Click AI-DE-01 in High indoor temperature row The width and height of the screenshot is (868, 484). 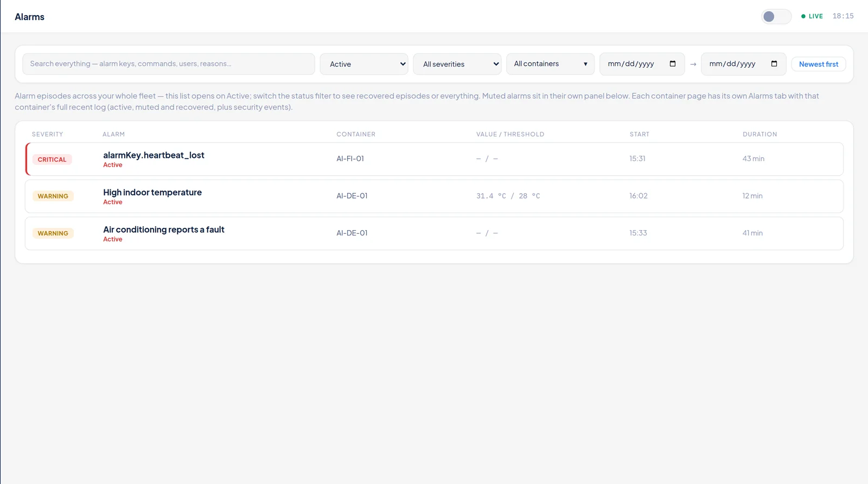coord(352,196)
